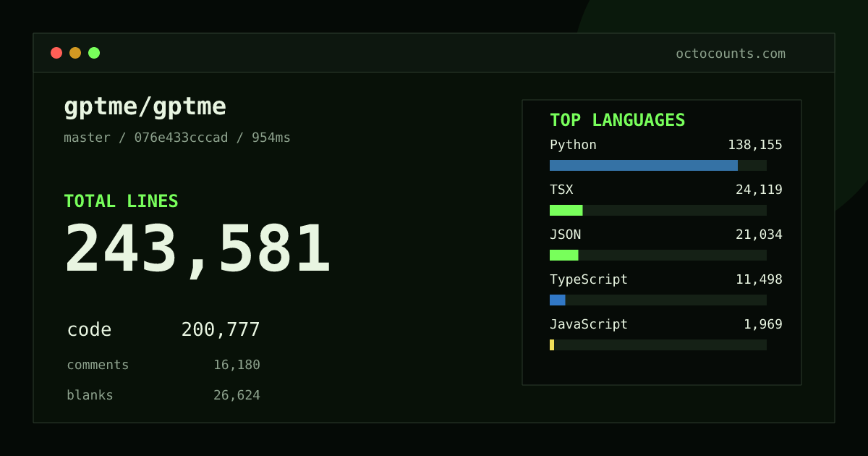The width and height of the screenshot is (868, 456).
Task: Open the octocounts.com link
Action: coord(731,54)
